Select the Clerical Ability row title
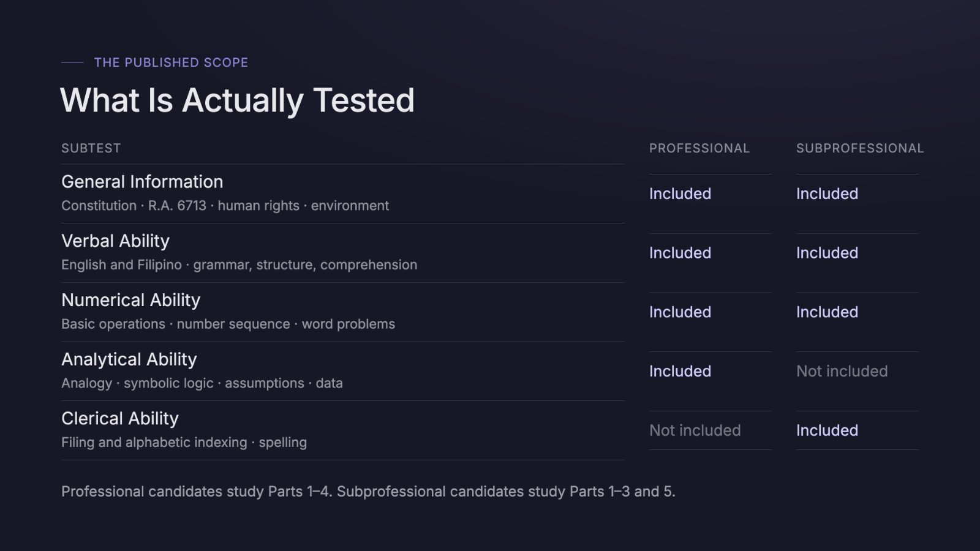The image size is (980, 551). coord(120,419)
